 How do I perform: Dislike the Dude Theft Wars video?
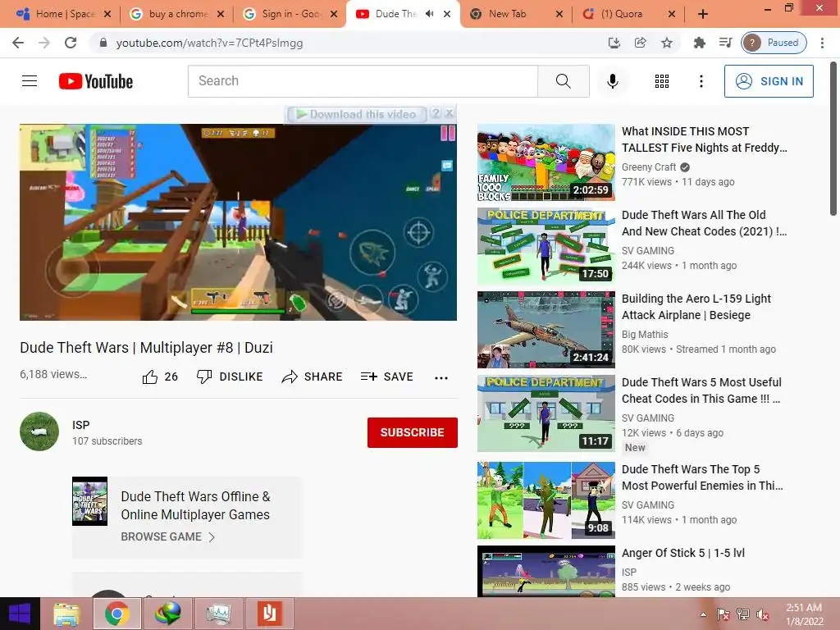coord(230,377)
